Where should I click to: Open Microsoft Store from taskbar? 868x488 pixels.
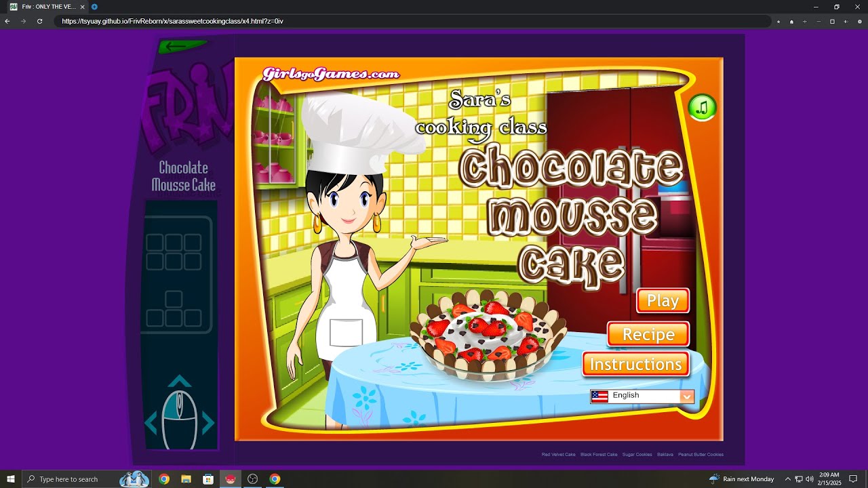(208, 479)
